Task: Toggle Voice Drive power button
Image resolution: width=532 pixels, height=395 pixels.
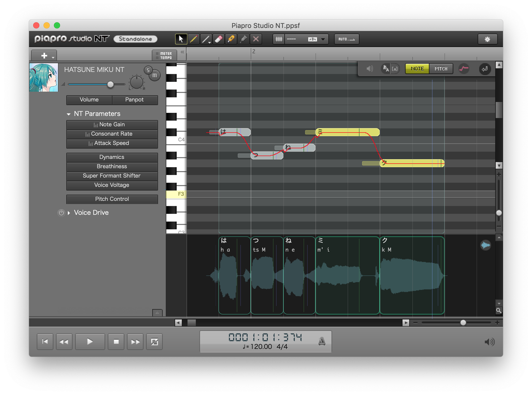Action: pos(61,213)
